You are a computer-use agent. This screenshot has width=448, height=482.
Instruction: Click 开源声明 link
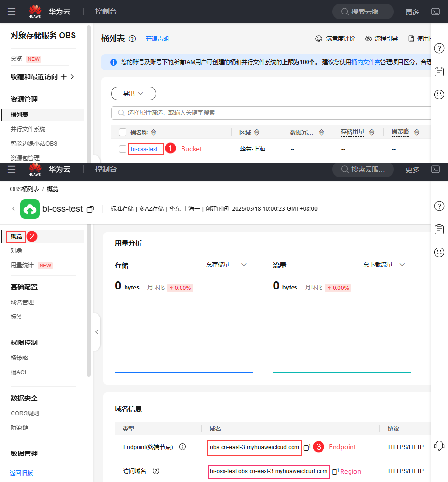(x=157, y=39)
